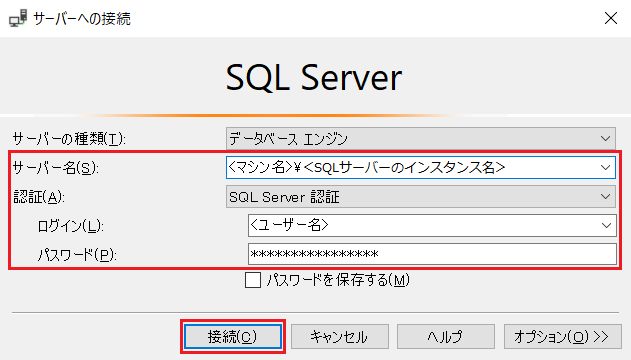Click the server connection icon in title bar
This screenshot has width=631, height=360.
18,19
